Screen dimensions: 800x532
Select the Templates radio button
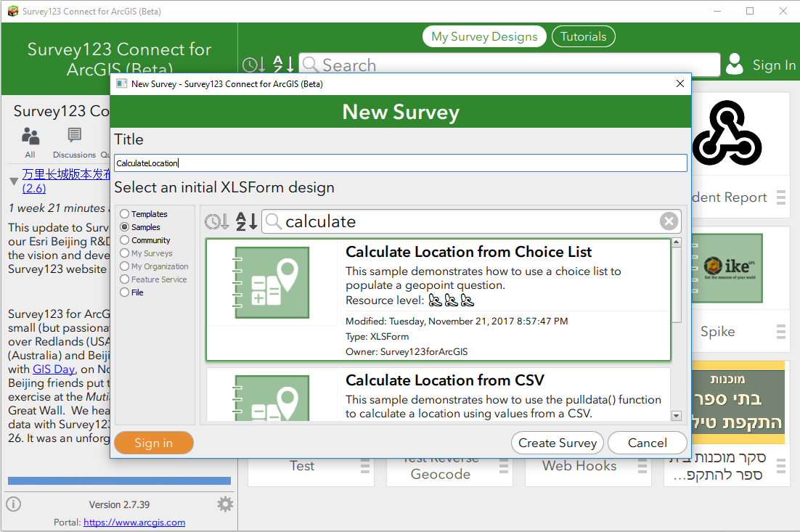[x=124, y=213]
